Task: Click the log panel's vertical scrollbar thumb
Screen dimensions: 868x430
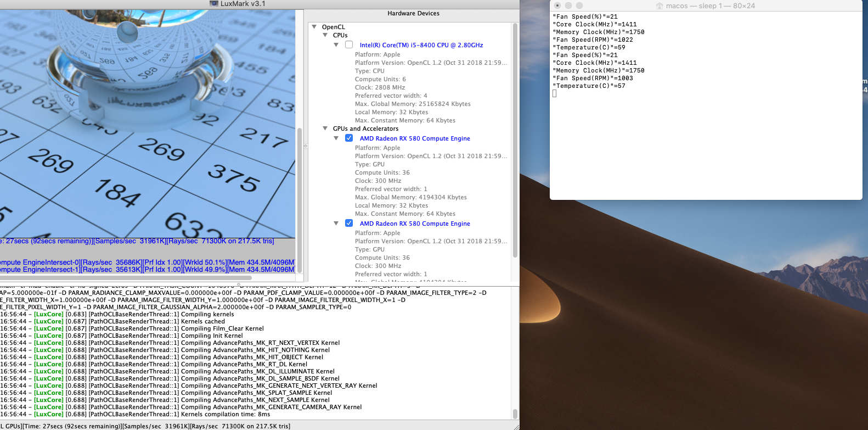Action: coord(515,414)
